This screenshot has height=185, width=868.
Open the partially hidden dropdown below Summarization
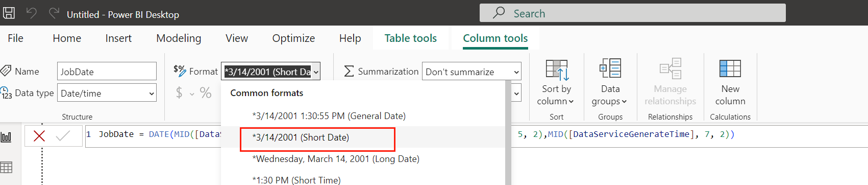tap(516, 93)
